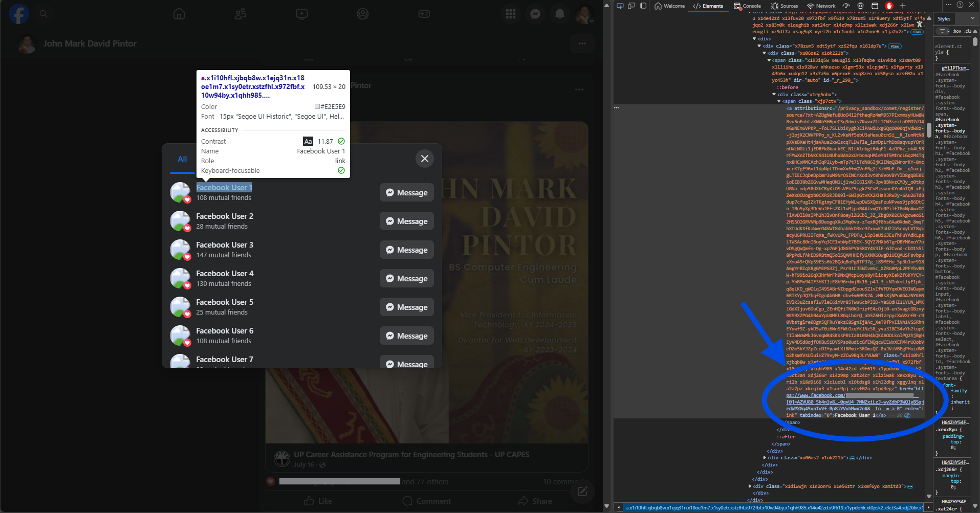Image resolution: width=980 pixels, height=513 pixels.
Task: Click the plus icon for more tools
Action: 903,6
